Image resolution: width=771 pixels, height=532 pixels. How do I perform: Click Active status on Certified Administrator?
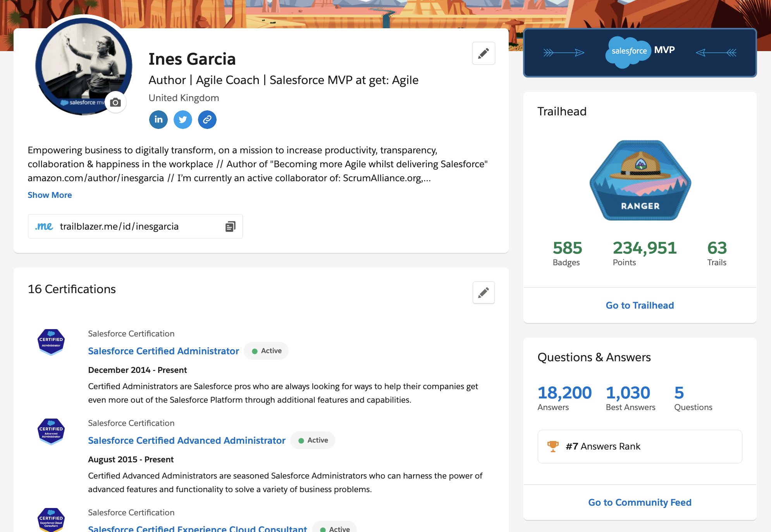(266, 351)
